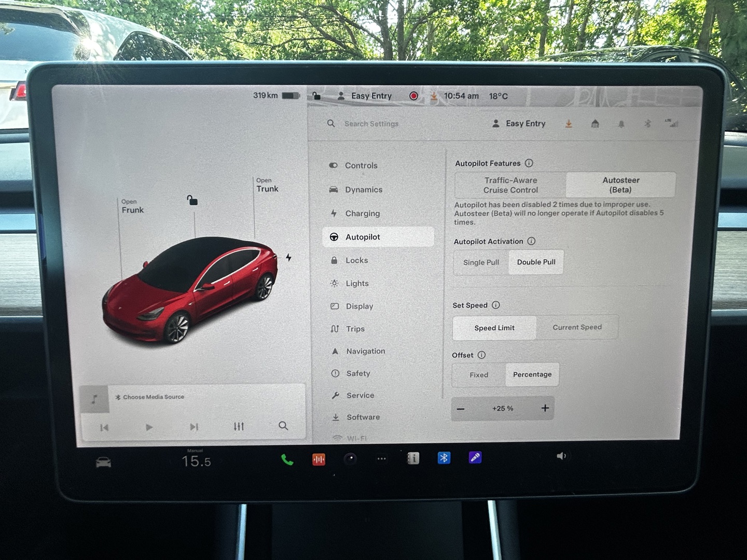The width and height of the screenshot is (747, 560).
Task: Skip to the previous track
Action: (104, 428)
